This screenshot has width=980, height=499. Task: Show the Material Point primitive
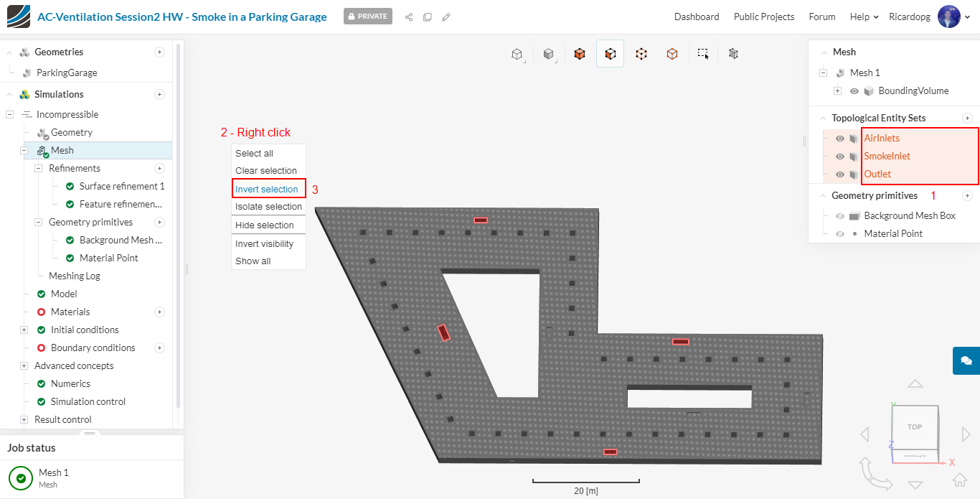click(x=840, y=234)
